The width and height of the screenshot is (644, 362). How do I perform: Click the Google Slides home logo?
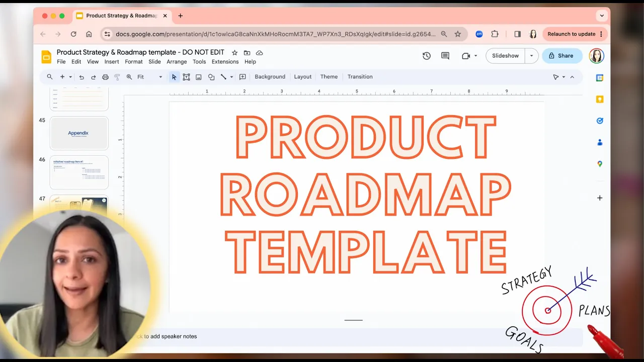pyautogui.click(x=46, y=57)
